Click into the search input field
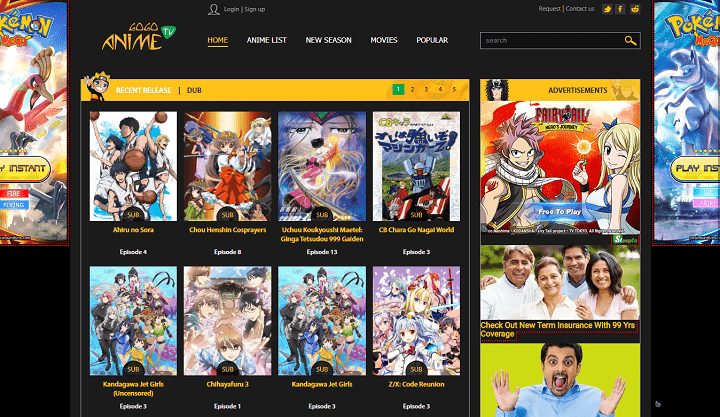Image resolution: width=720 pixels, height=417 pixels. [x=550, y=41]
